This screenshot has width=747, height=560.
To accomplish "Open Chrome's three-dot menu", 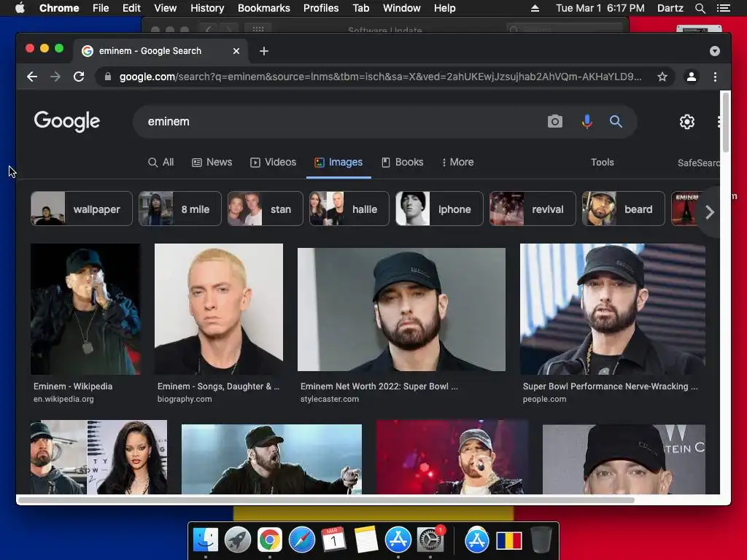I will (x=715, y=77).
